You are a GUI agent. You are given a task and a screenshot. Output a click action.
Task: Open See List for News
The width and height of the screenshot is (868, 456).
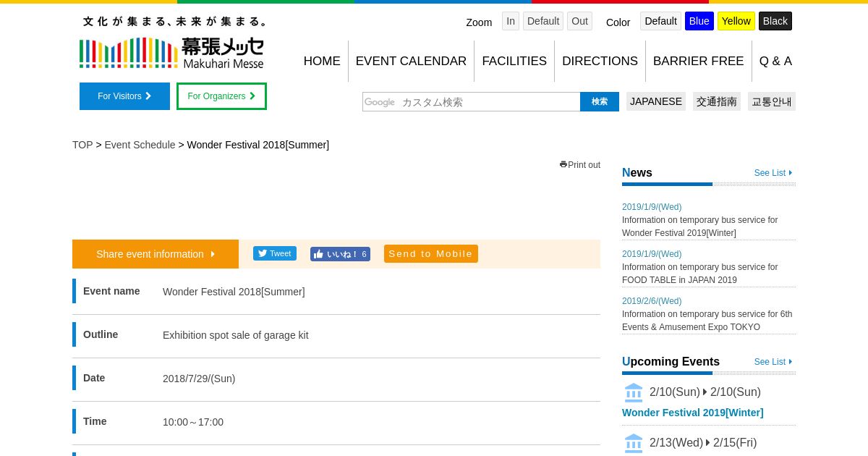773,173
